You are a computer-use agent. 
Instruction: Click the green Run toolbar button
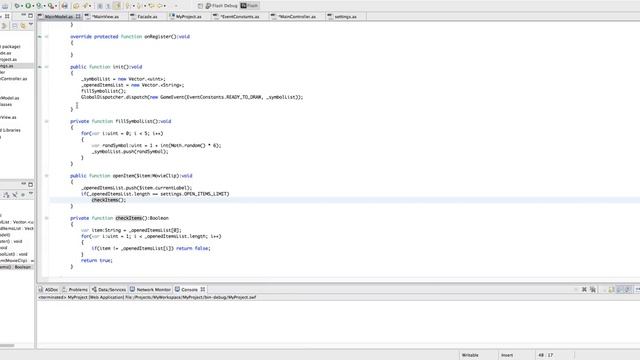click(x=28, y=6)
